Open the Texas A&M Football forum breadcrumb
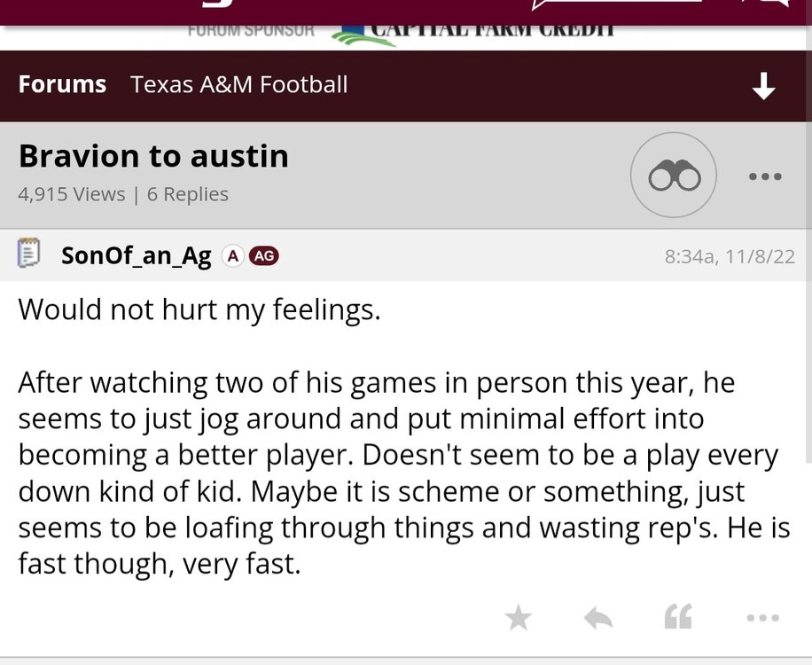 (238, 85)
